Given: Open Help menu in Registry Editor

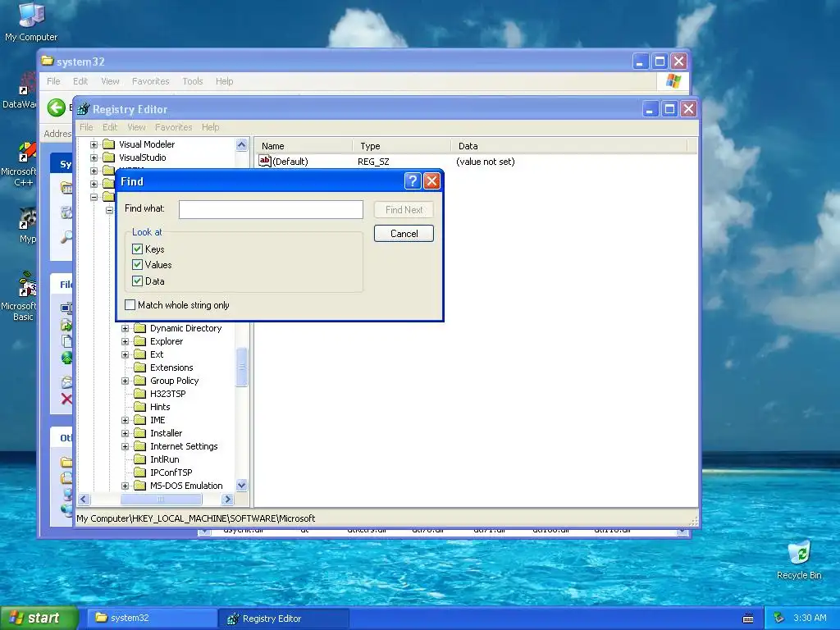Looking at the screenshot, I should coord(211,127).
